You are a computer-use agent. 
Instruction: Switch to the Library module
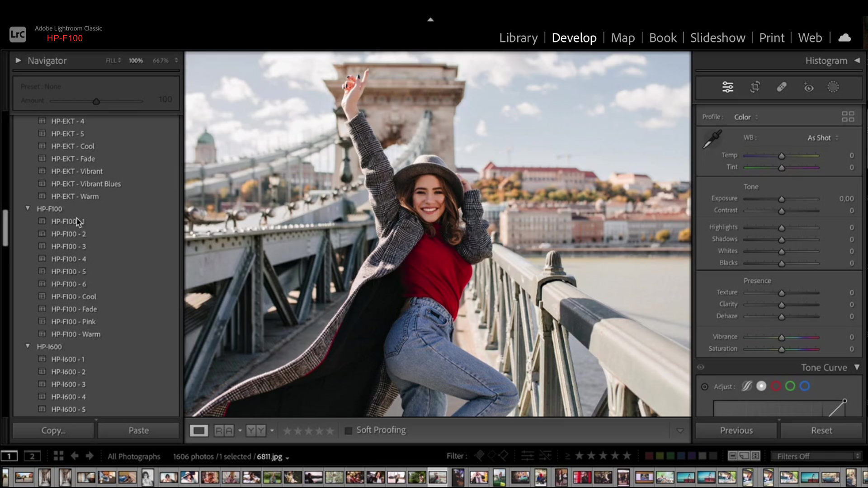tap(518, 38)
